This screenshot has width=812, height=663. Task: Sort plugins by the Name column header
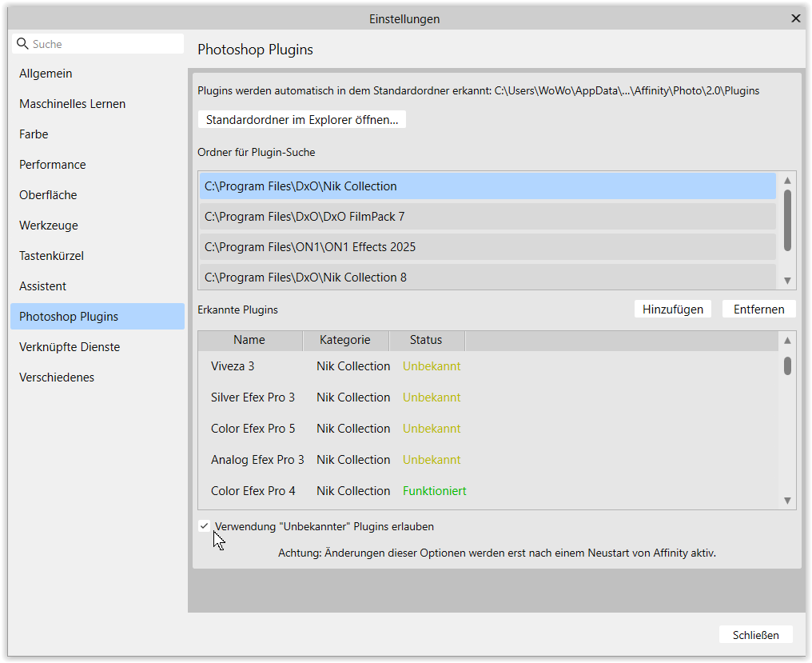coord(249,340)
